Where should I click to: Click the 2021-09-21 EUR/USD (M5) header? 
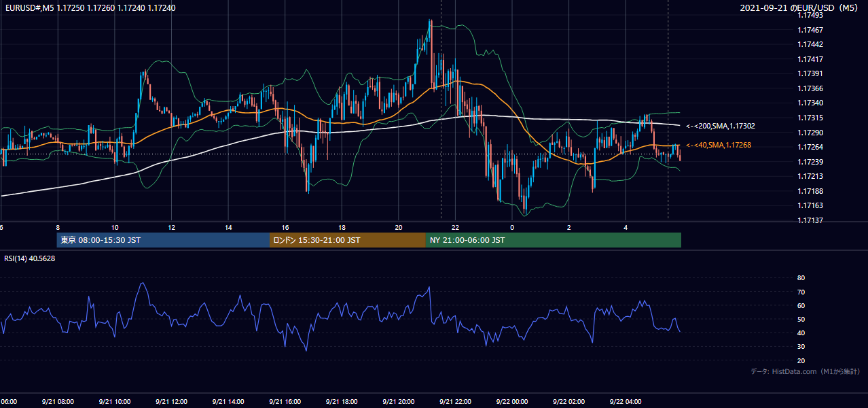(800, 8)
